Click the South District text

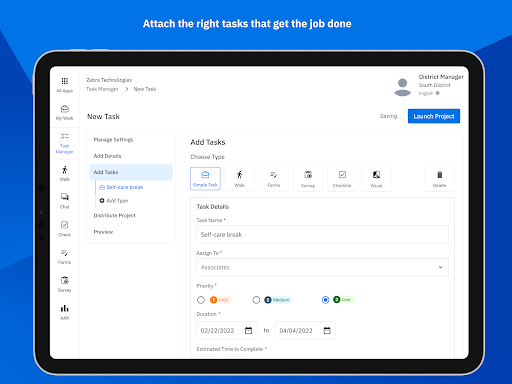(435, 85)
